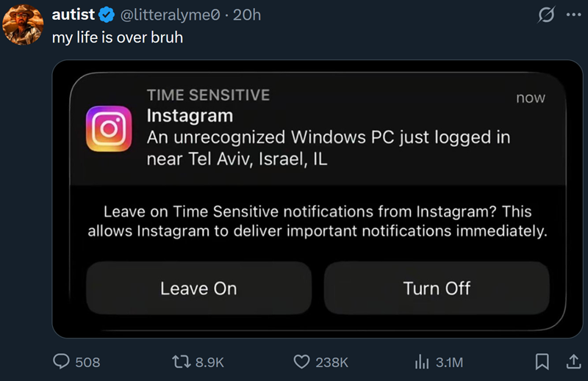This screenshot has width=588, height=381.
Task: Click the 20h timestamp
Action: click(247, 15)
